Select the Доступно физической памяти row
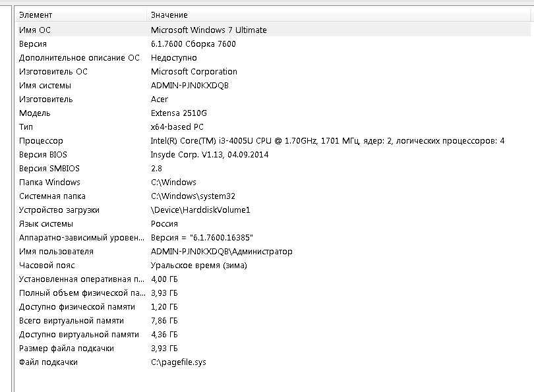The height and width of the screenshot is (392, 534). 274,307
